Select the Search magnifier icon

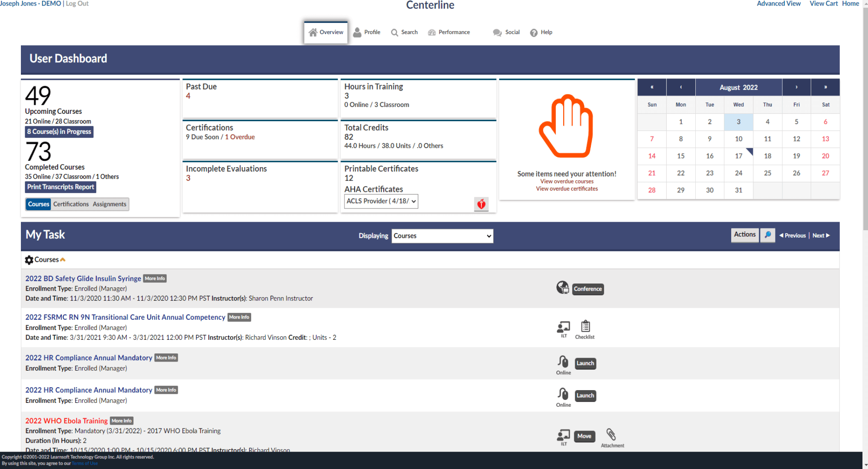pos(394,32)
